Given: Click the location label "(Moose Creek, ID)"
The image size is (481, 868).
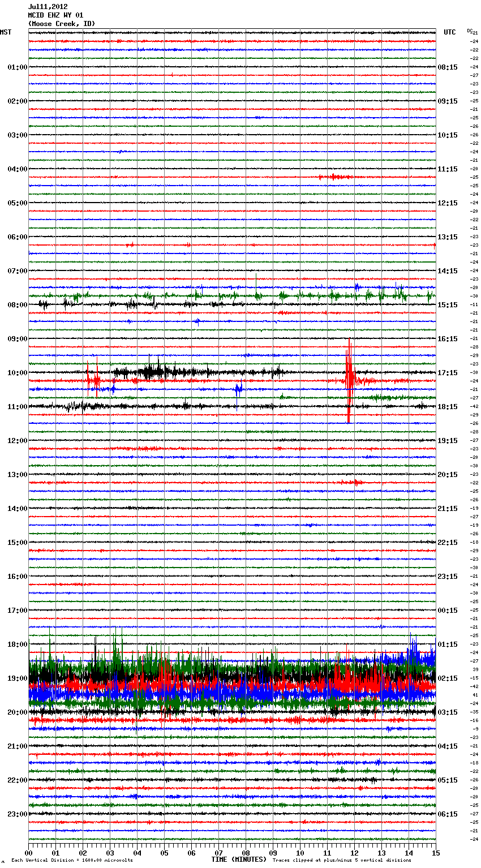Looking at the screenshot, I should (62, 24).
